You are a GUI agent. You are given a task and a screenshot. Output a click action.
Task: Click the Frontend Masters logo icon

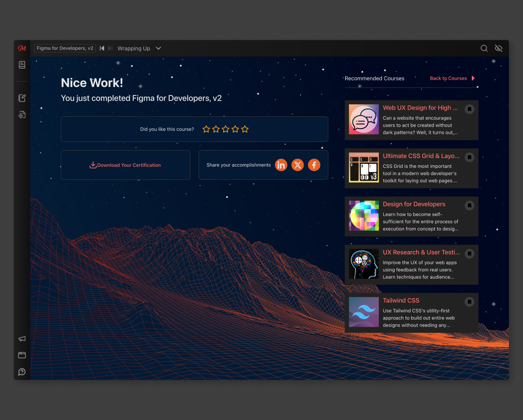pyautogui.click(x=22, y=48)
